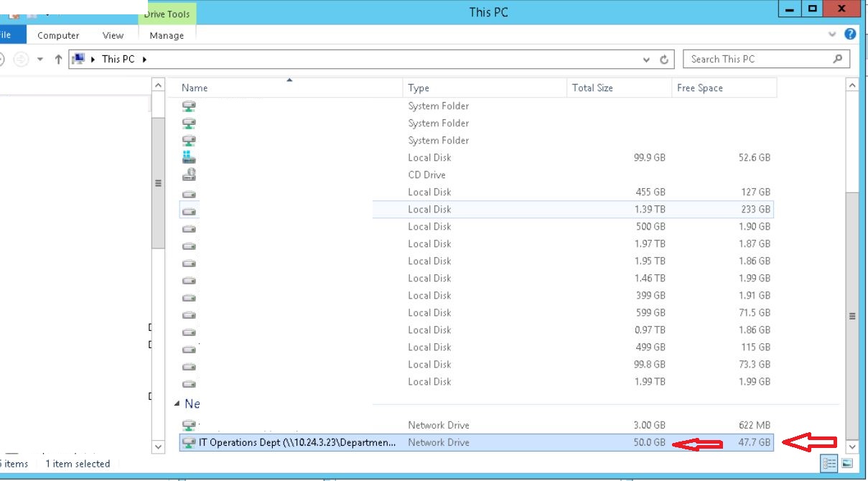868x481 pixels.
Task: Open the Manage tab under Drive Tools
Action: tap(167, 34)
